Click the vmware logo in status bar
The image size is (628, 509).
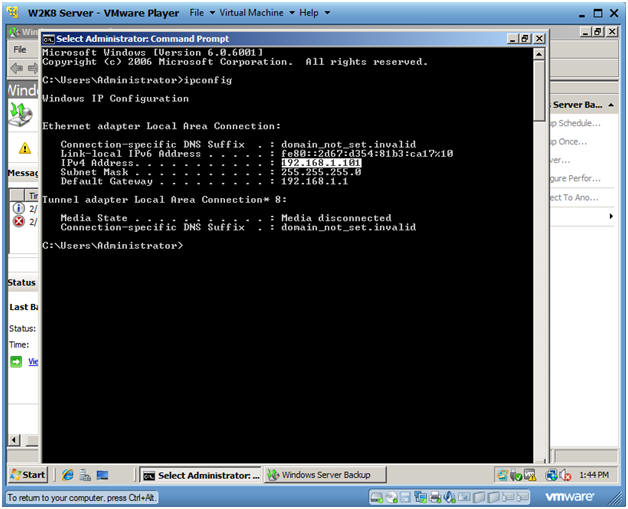click(569, 497)
